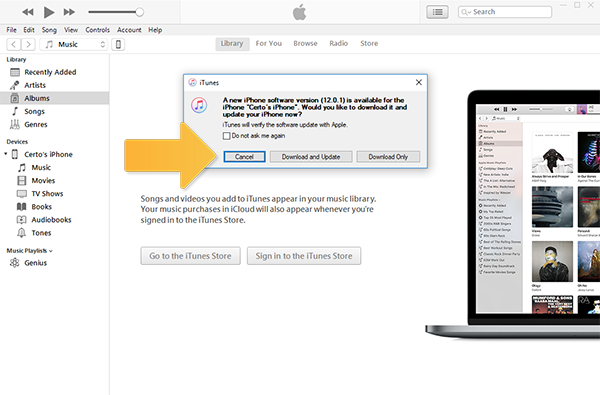Switch to the Library tab
This screenshot has height=395, width=600.
(x=232, y=44)
